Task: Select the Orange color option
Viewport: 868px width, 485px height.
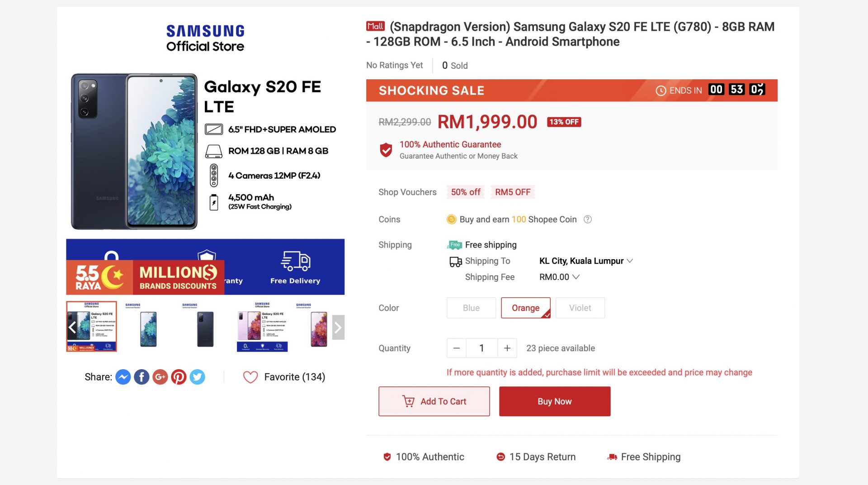Action: click(x=525, y=308)
